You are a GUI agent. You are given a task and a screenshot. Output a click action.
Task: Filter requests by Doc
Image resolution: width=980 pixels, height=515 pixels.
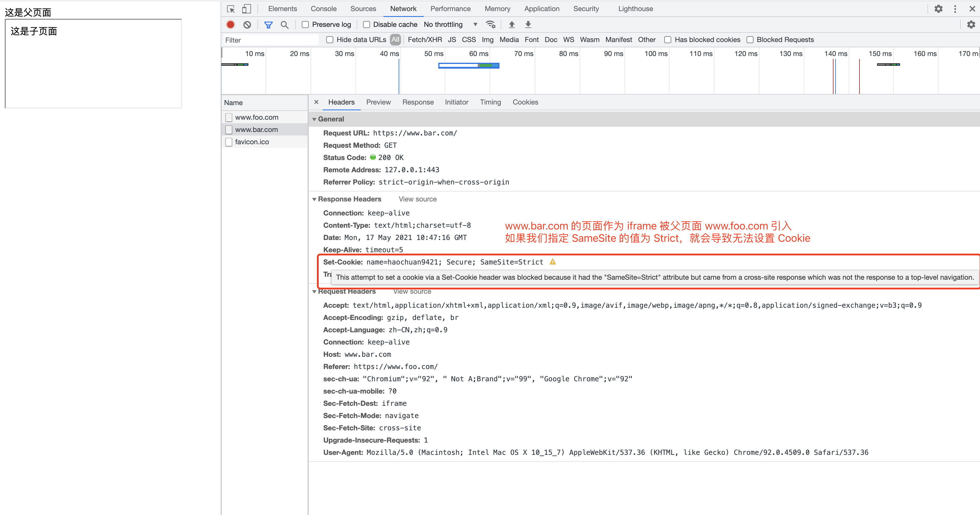tap(550, 40)
